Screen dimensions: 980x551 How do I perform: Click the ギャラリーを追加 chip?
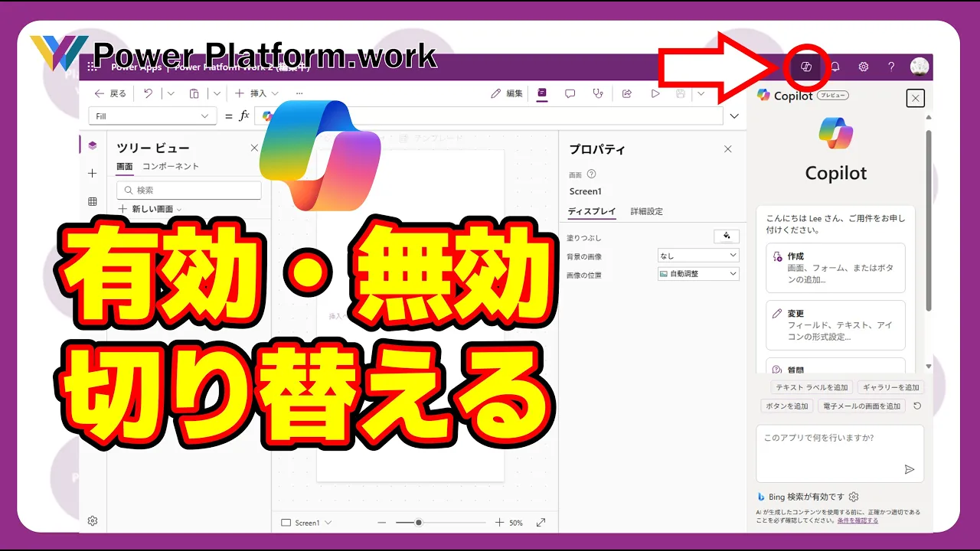[890, 387]
